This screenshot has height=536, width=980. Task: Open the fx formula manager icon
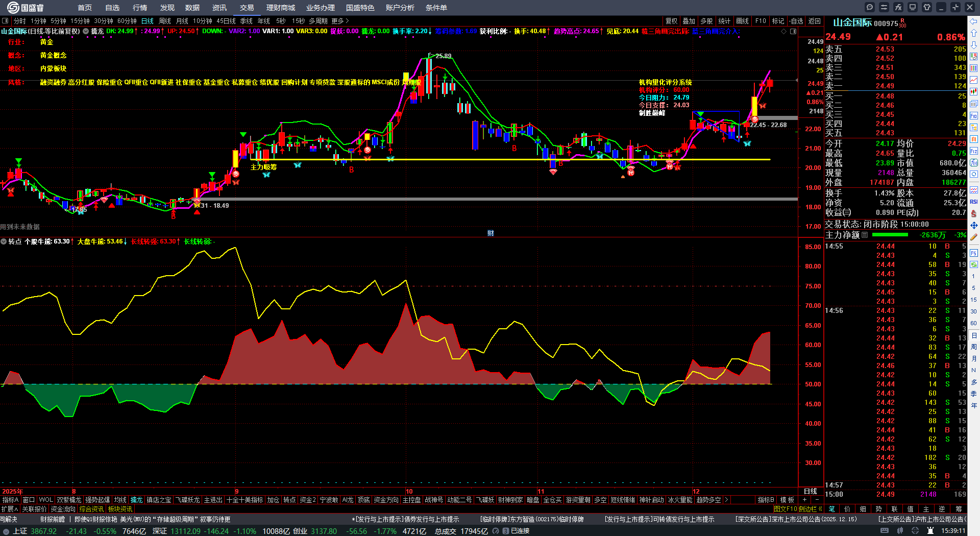pyautogui.click(x=898, y=7)
